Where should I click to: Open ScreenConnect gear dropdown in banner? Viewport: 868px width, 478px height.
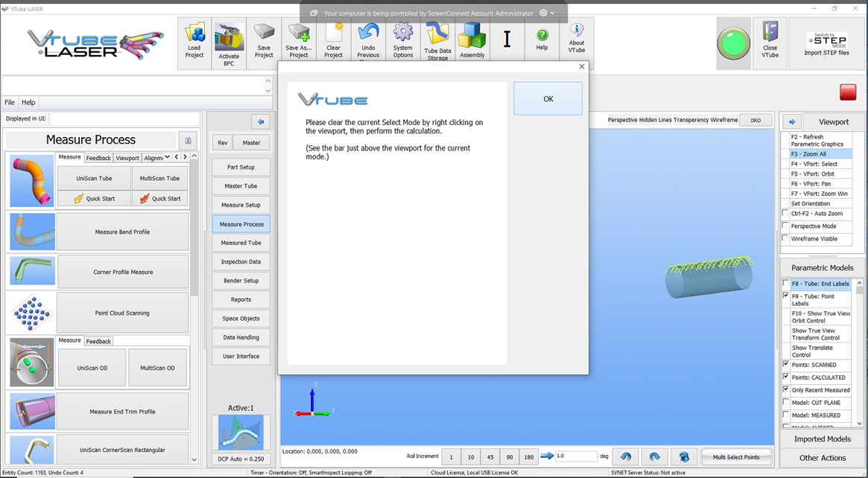(x=547, y=13)
